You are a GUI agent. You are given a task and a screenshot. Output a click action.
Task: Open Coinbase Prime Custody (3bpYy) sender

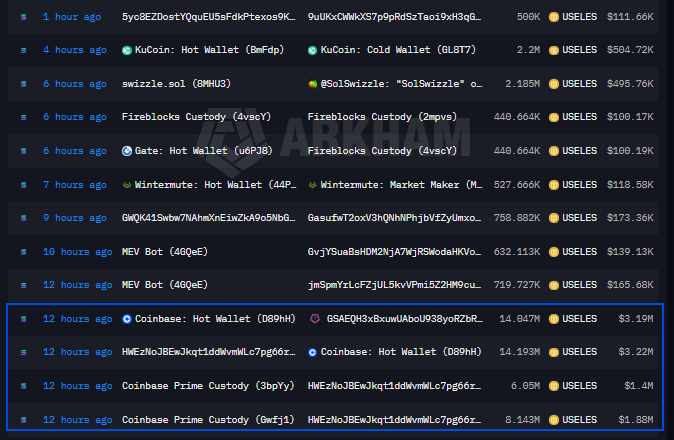(208, 386)
